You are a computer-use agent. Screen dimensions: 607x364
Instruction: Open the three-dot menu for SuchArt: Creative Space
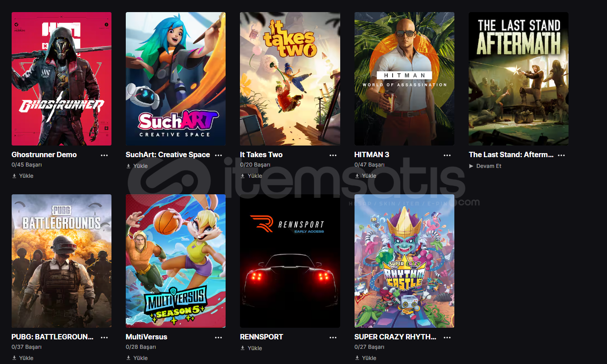pos(218,155)
